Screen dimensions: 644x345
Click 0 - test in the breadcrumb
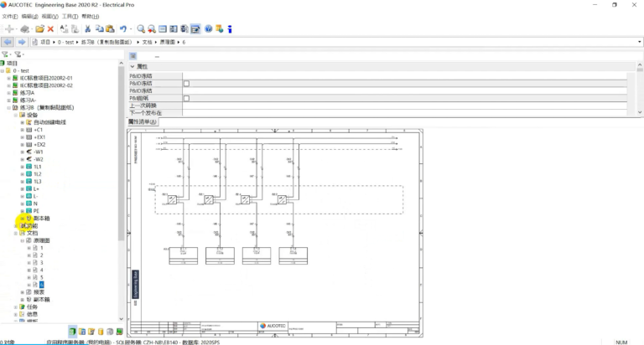pyautogui.click(x=65, y=42)
